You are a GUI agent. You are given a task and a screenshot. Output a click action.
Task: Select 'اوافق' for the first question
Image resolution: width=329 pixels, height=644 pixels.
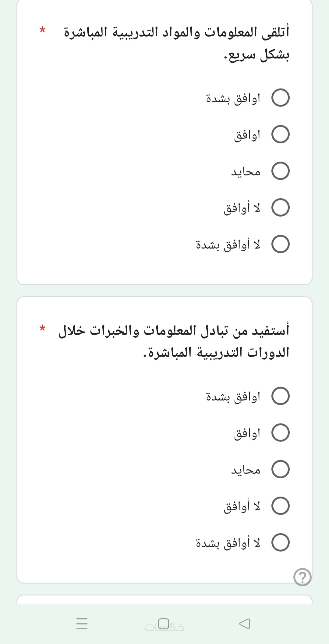280,135
